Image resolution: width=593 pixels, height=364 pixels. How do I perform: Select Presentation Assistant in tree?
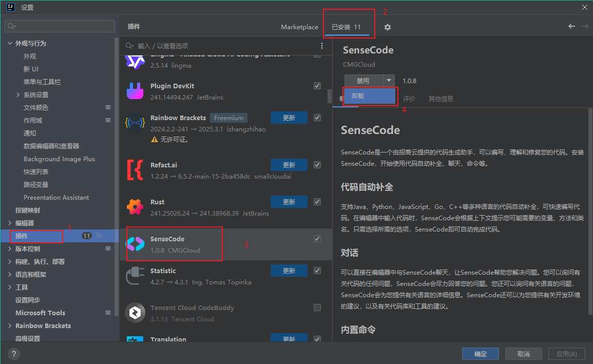56,197
